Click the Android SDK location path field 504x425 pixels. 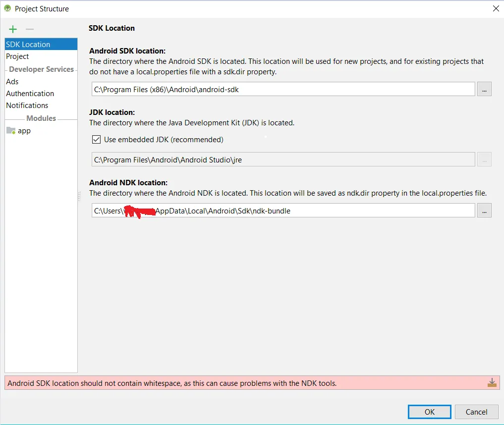pos(283,89)
